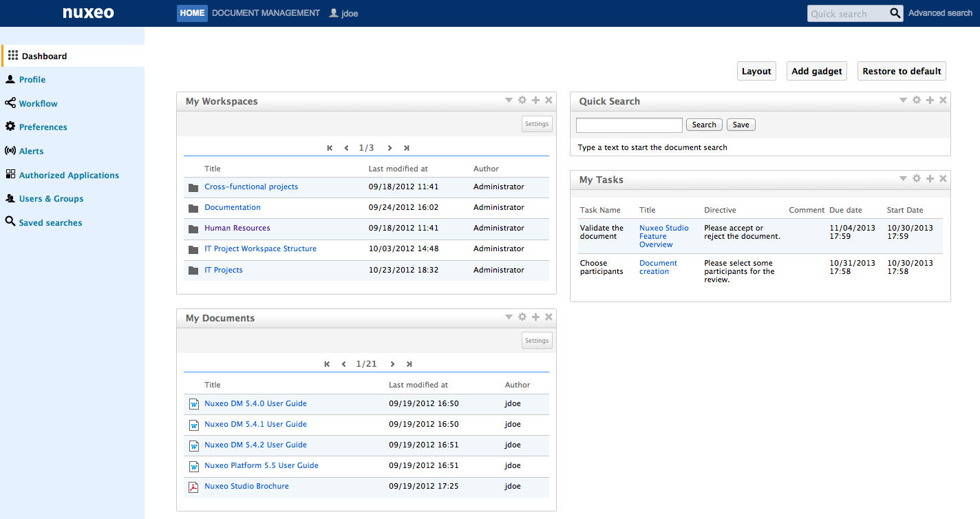The image size is (980, 519).
Task: Open Workflow in the sidebar
Action: point(38,104)
